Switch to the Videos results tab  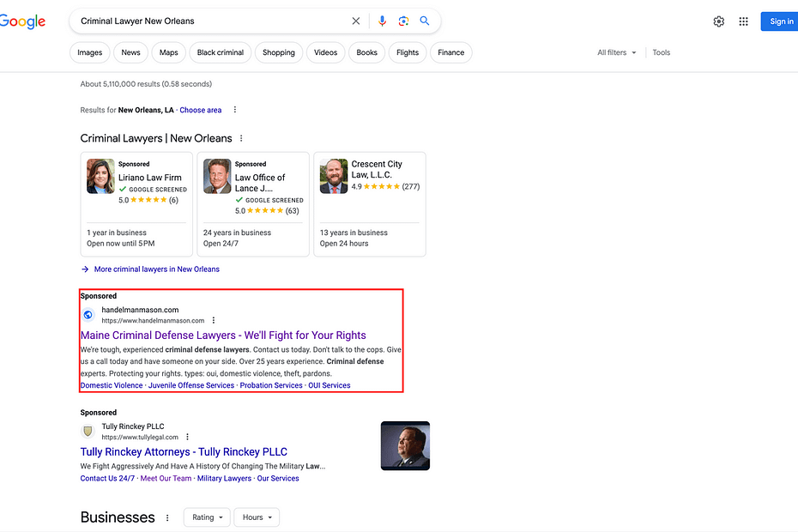pos(326,52)
